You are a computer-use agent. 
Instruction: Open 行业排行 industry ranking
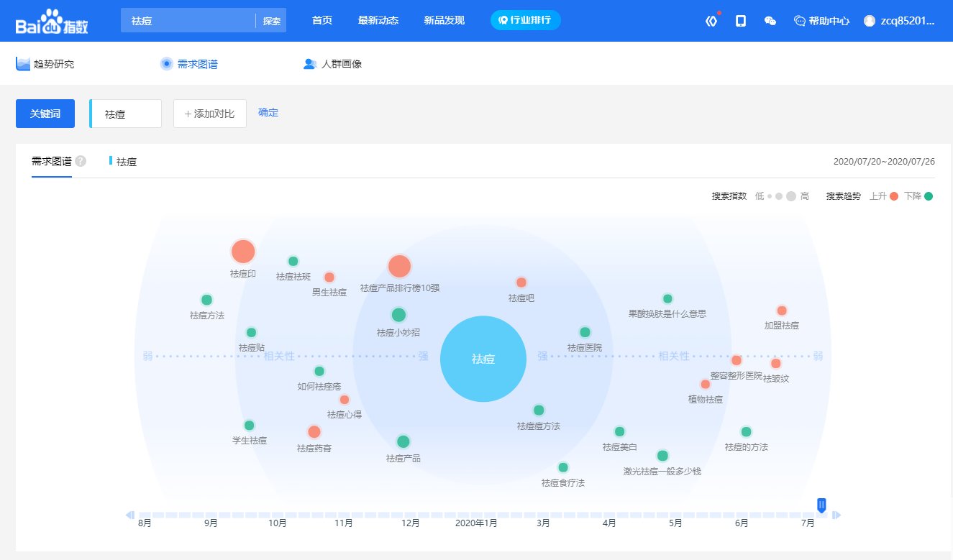click(526, 20)
